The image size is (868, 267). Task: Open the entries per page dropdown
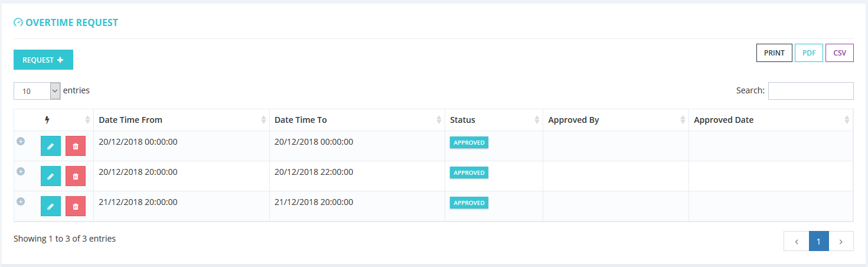coord(37,91)
